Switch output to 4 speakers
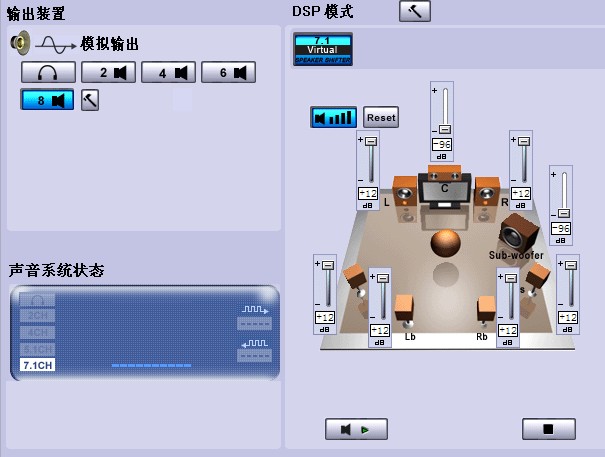 168,72
